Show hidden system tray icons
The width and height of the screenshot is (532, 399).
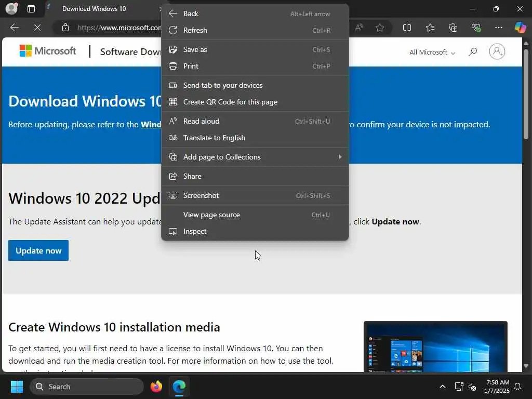(443, 387)
